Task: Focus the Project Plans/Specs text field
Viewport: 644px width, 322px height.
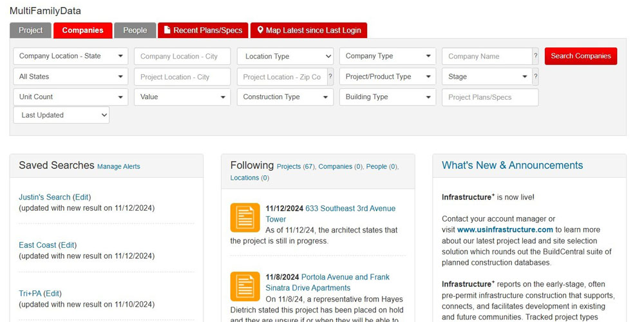Action: coord(489,97)
